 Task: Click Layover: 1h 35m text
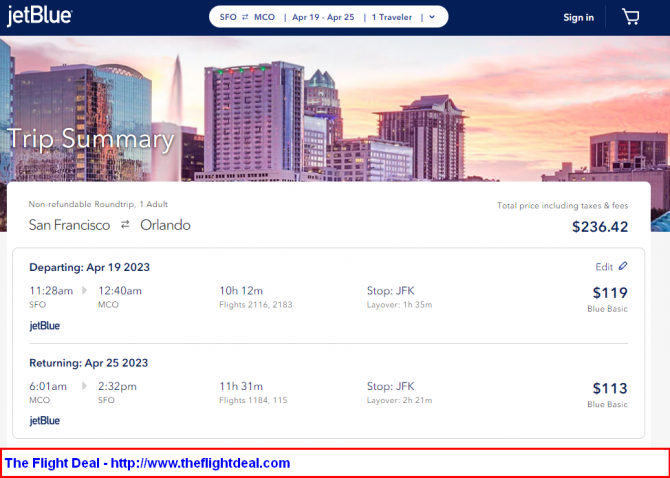click(399, 305)
